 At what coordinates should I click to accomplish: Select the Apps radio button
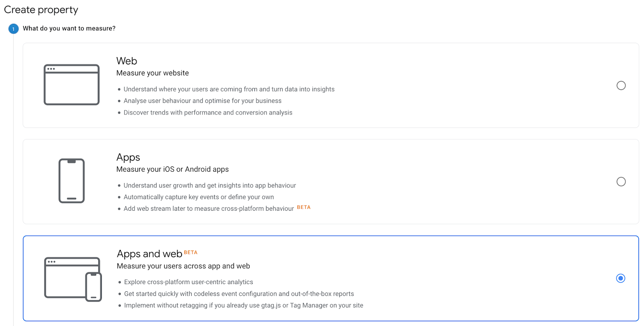[x=621, y=182]
